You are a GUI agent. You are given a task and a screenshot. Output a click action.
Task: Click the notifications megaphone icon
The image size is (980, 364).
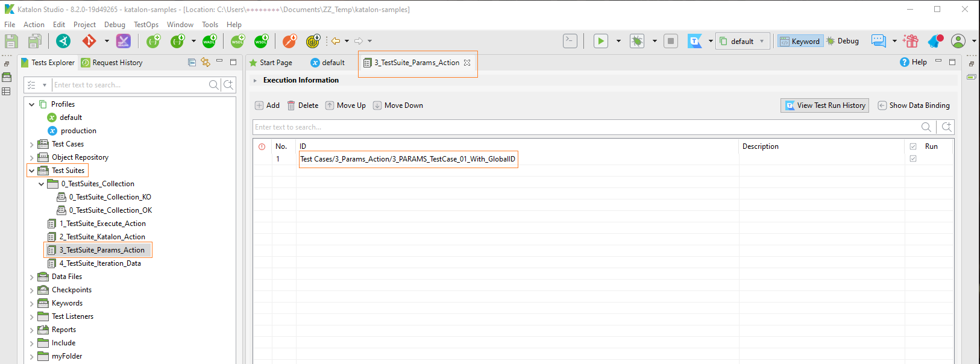pyautogui.click(x=935, y=41)
